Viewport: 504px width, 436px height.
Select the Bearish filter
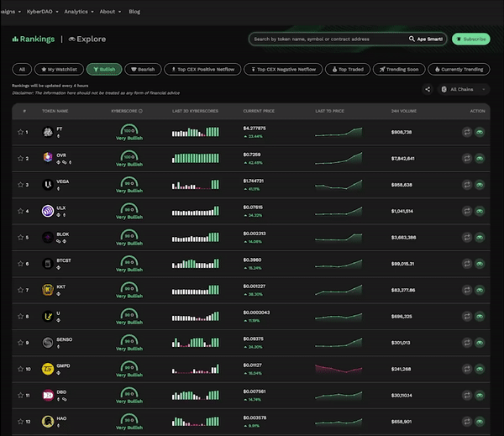pos(143,70)
